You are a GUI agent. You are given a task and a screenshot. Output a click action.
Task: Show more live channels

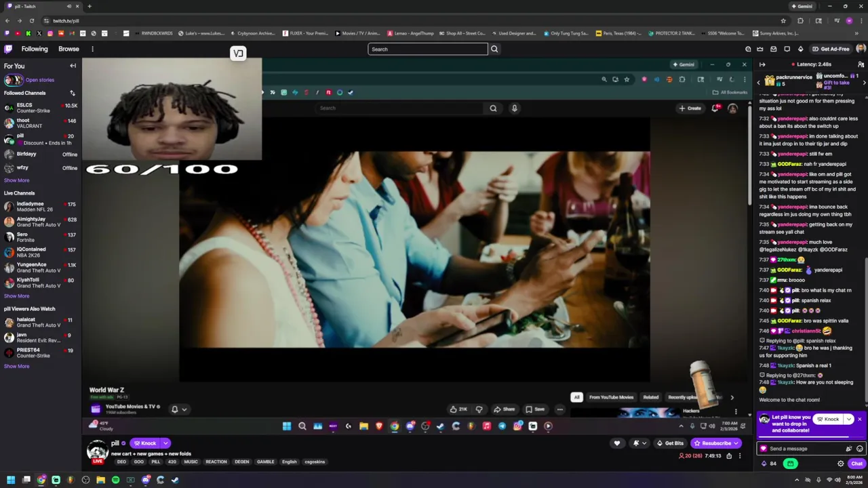(16, 296)
